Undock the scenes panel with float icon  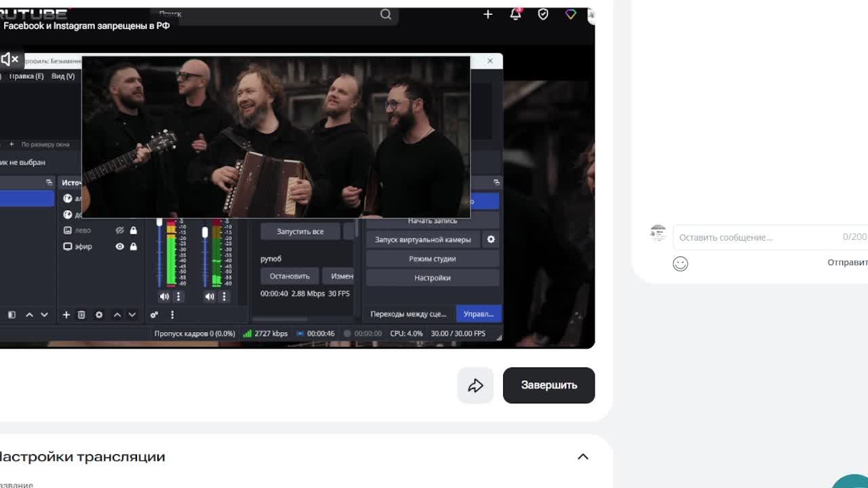[x=49, y=182]
